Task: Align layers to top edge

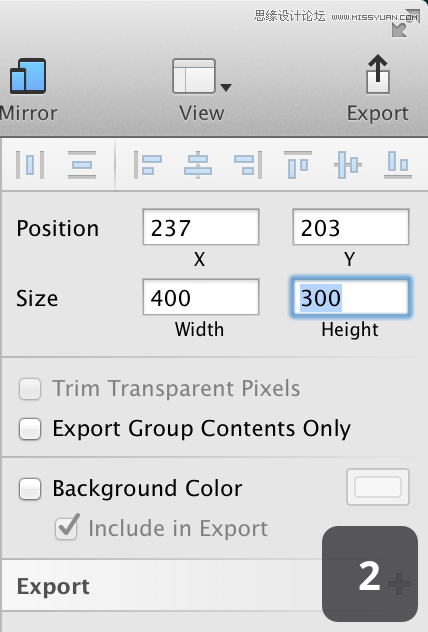Action: (298, 164)
